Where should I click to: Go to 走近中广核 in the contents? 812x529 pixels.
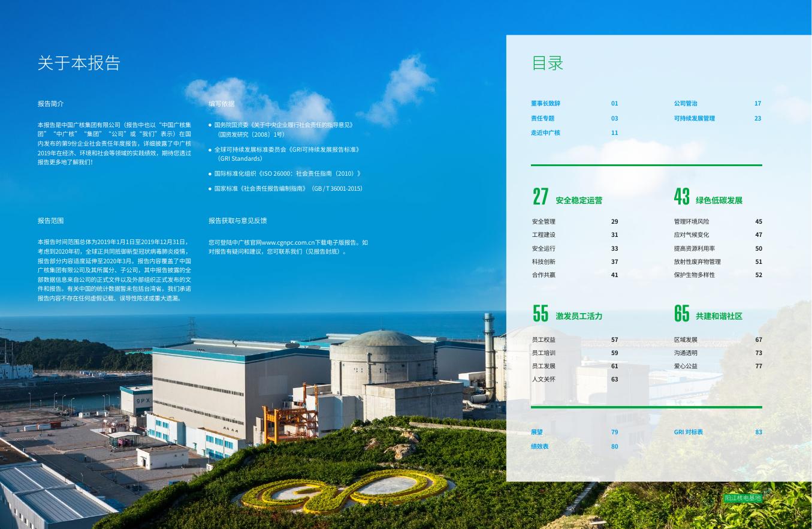point(545,133)
